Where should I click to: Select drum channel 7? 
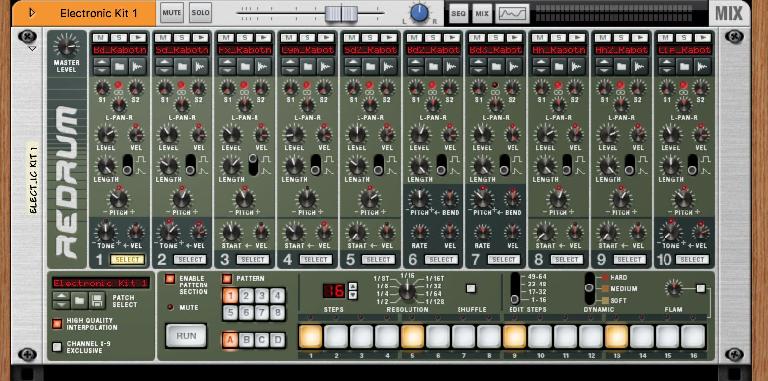504,260
